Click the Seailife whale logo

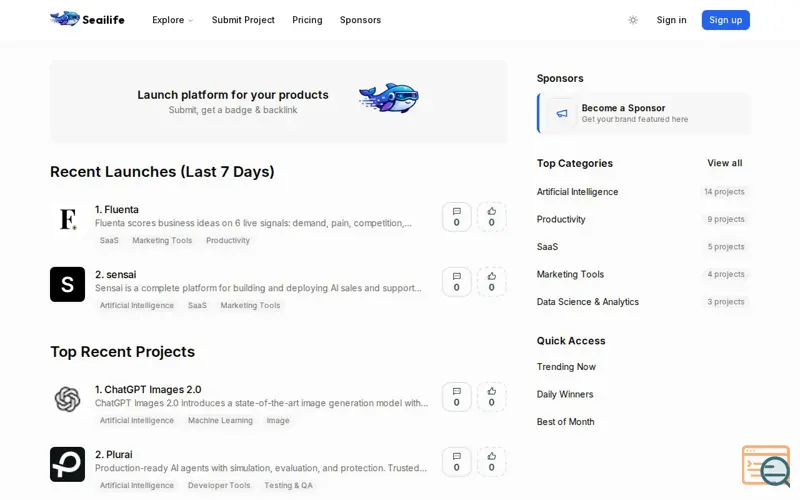click(x=65, y=19)
